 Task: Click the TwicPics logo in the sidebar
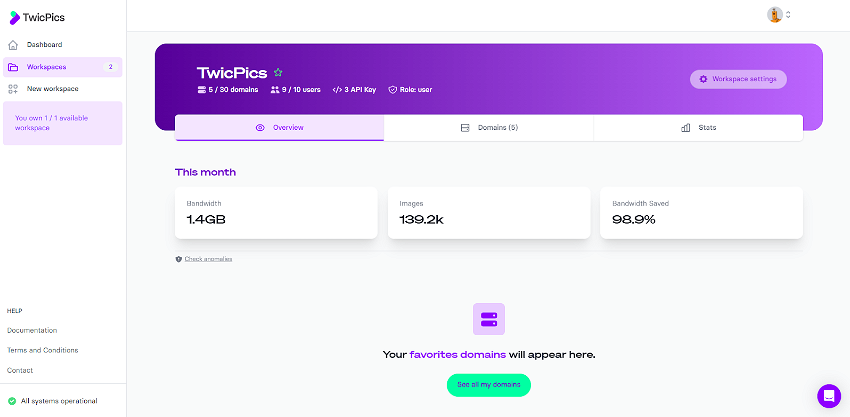click(x=37, y=17)
